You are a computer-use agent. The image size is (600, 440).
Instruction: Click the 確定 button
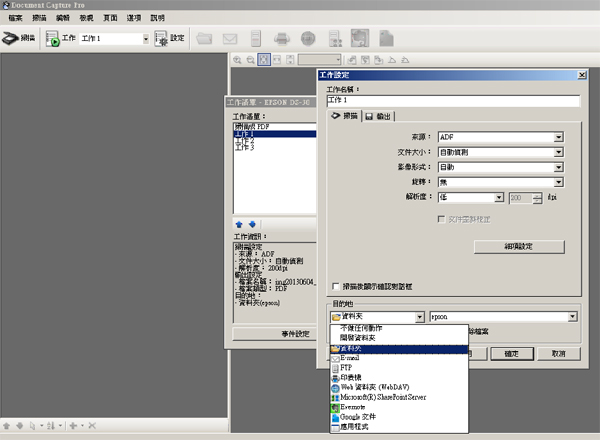512,354
